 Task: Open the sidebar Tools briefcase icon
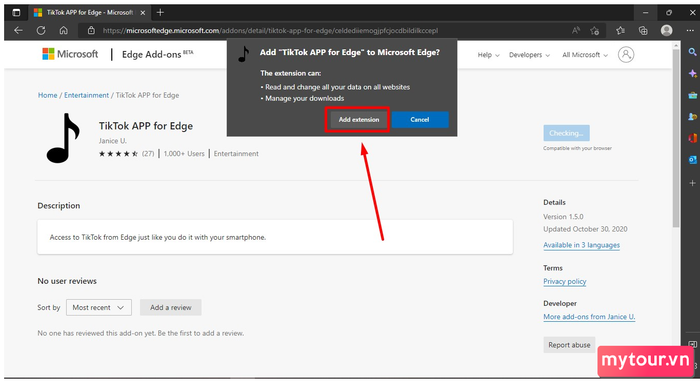[692, 95]
